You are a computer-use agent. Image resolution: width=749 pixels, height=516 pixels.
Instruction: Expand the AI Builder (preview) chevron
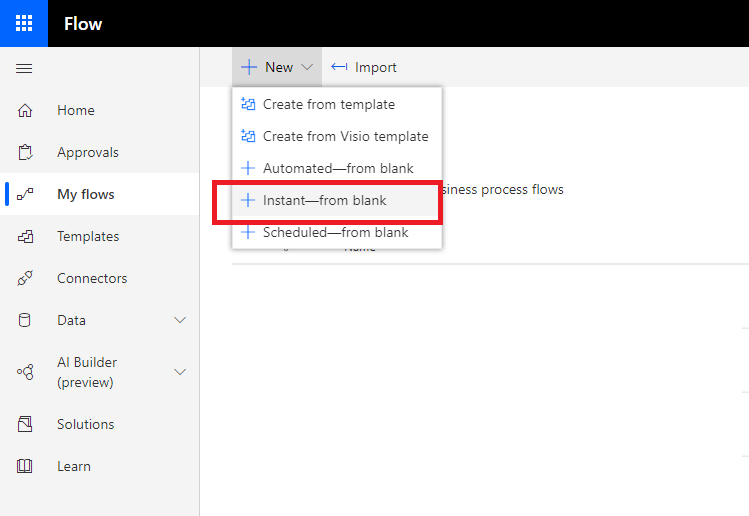180,372
